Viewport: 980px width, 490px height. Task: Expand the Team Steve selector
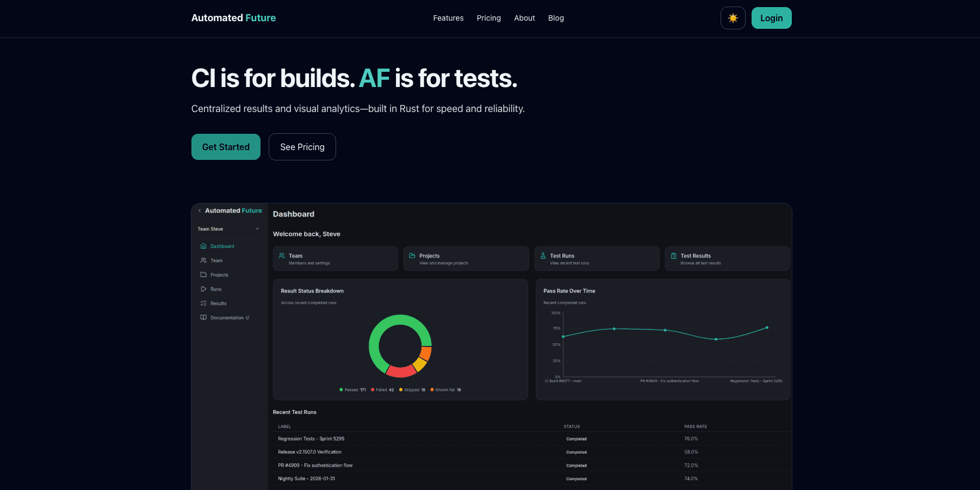[228, 228]
